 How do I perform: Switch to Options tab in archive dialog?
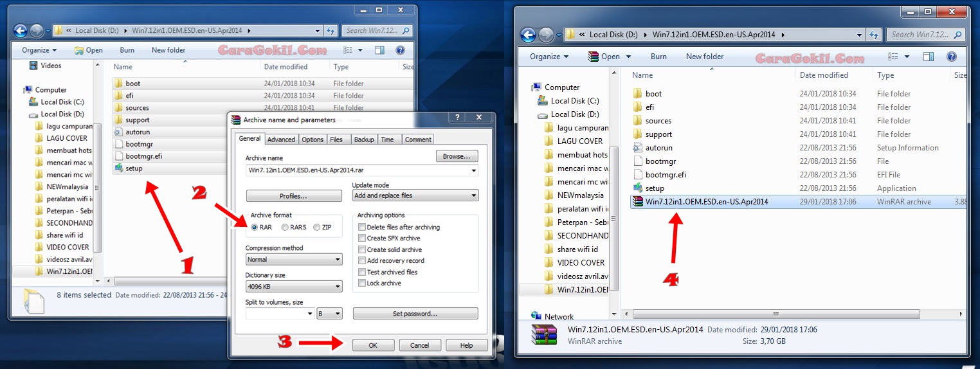pos(313,139)
